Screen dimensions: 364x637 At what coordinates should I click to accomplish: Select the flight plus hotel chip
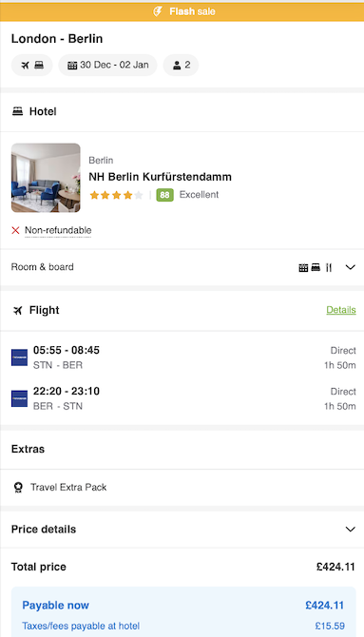[x=31, y=65]
